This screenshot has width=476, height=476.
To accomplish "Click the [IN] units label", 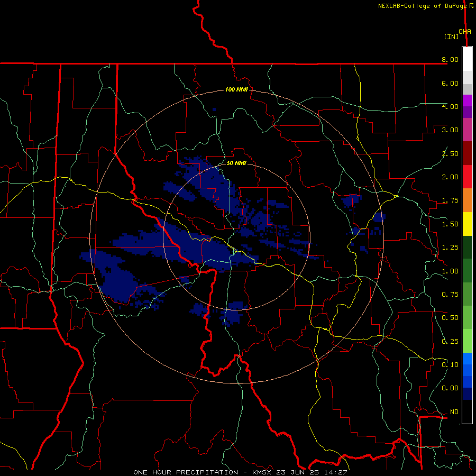I will click(x=451, y=36).
